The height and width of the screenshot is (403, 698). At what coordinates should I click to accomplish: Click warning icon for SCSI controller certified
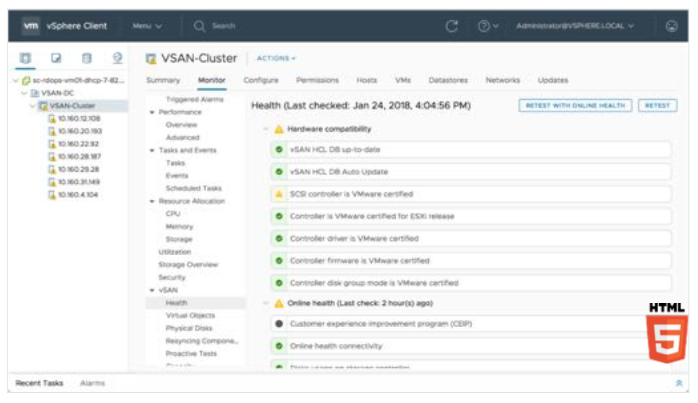[279, 194]
